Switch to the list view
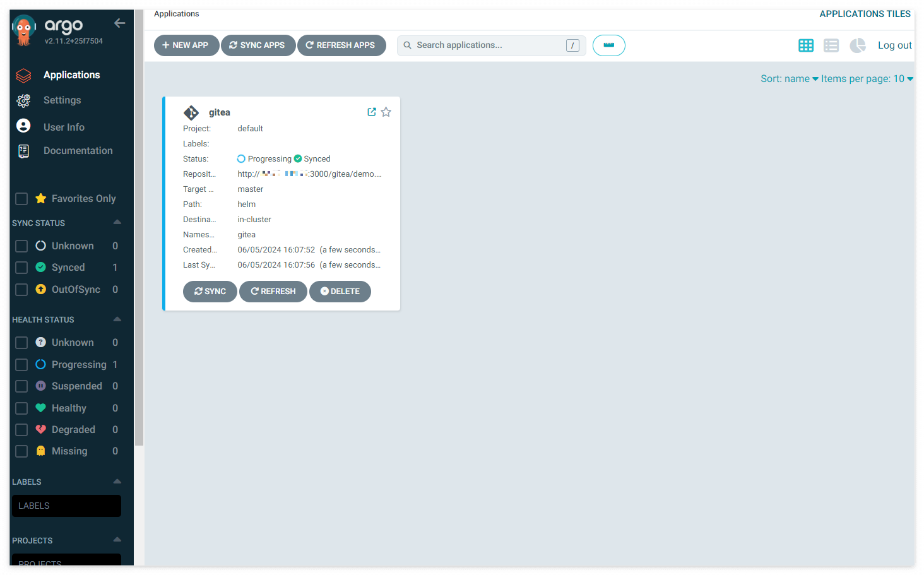This screenshot has width=924, height=575. 831,45
